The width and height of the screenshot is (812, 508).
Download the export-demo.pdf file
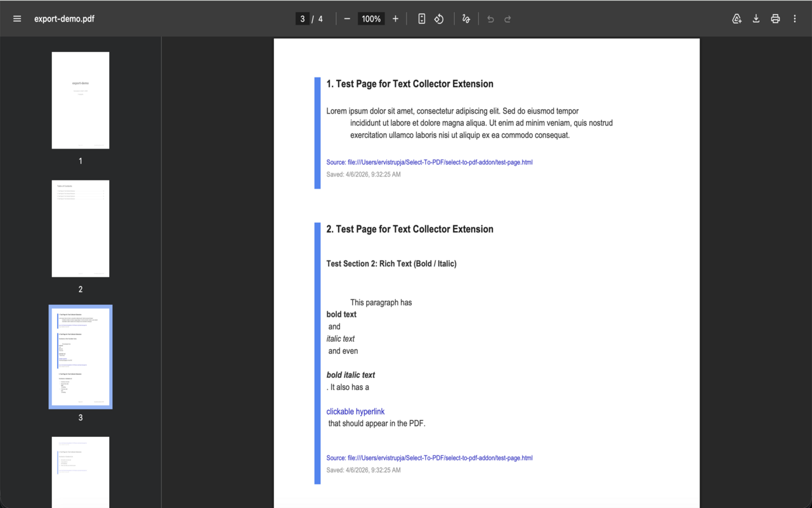pos(756,18)
